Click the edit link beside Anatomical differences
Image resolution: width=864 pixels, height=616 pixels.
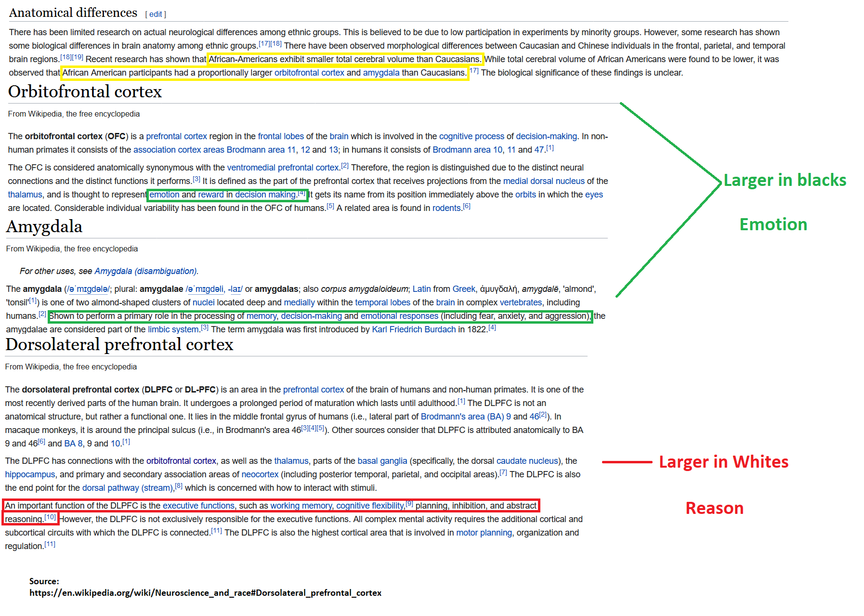point(156,14)
